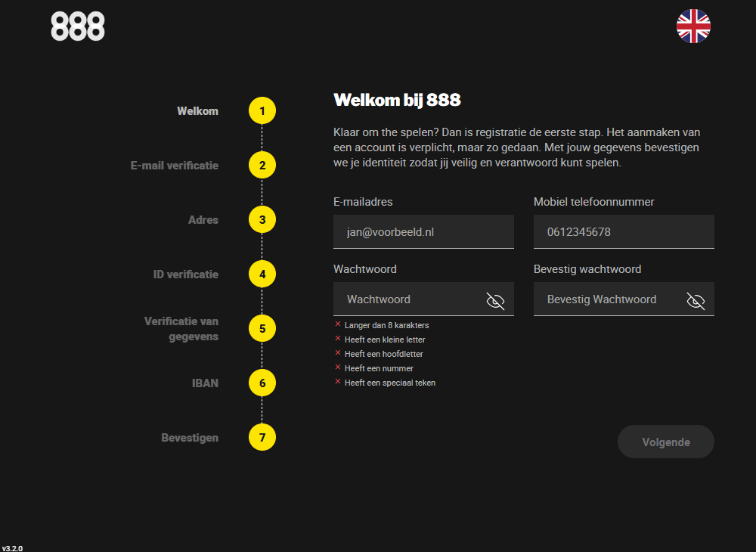Image resolution: width=756 pixels, height=552 pixels.
Task: Select the Welkom step label
Action: tap(197, 111)
